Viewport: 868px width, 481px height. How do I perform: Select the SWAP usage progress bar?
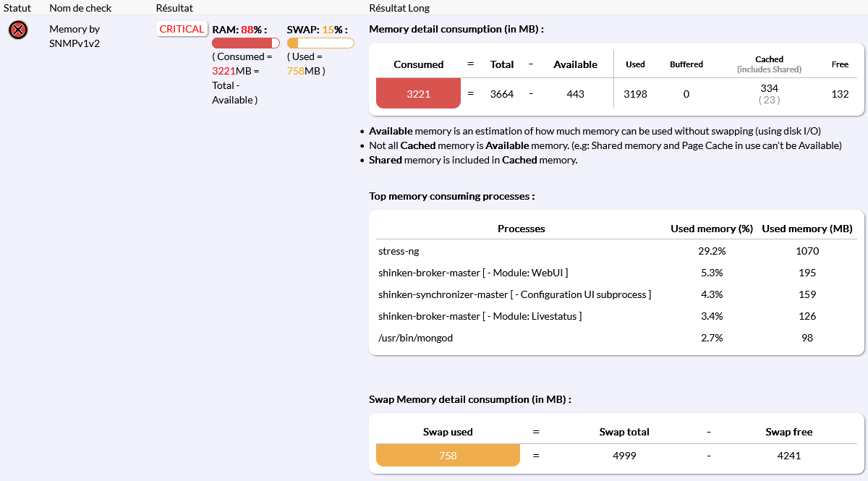click(x=320, y=43)
